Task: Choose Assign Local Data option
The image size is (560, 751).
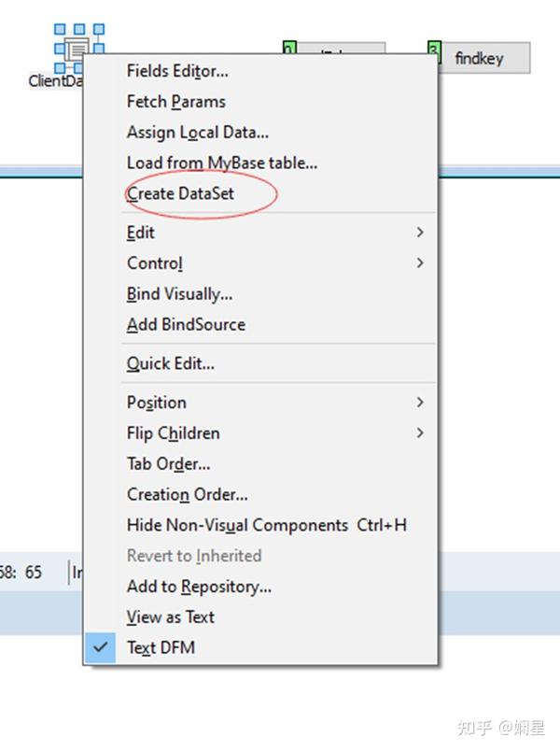Action: (x=197, y=133)
